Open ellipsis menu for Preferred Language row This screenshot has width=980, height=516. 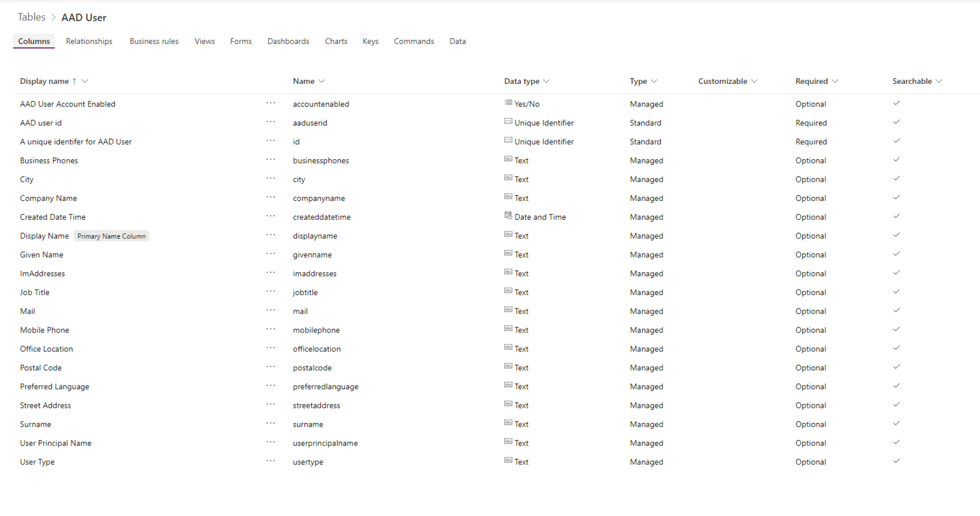point(271,386)
